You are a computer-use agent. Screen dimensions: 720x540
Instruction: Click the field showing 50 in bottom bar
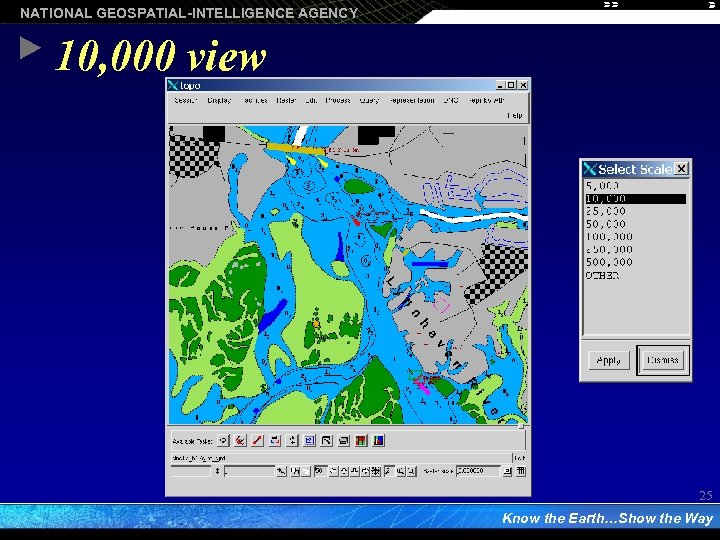click(x=320, y=471)
